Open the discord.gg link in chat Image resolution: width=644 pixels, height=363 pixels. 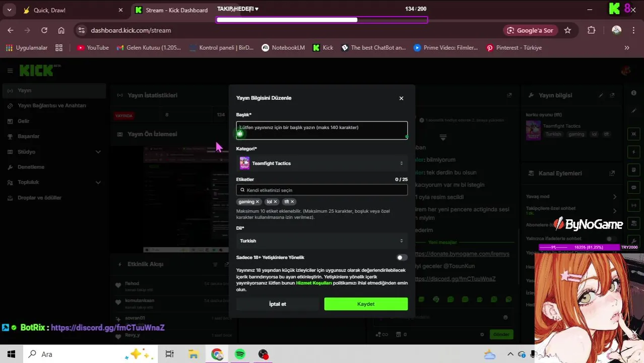click(455, 279)
